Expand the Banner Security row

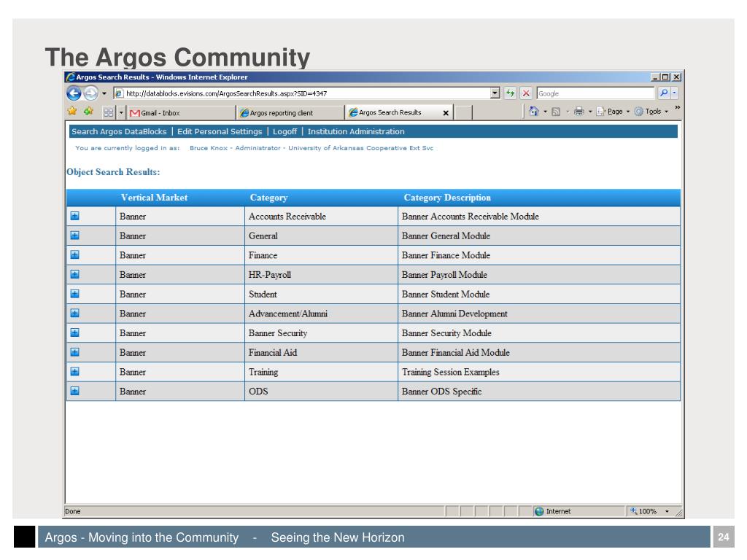(x=75, y=332)
